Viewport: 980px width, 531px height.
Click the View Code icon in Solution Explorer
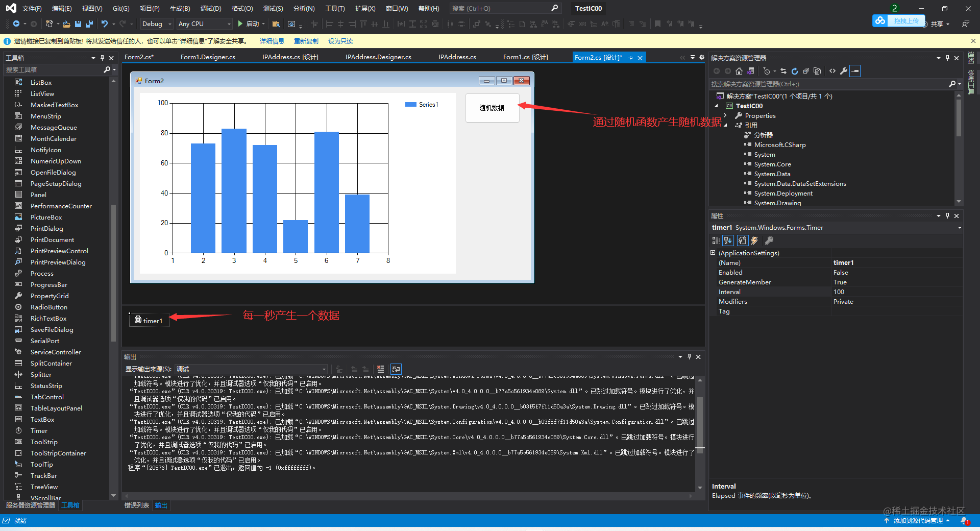(x=832, y=71)
